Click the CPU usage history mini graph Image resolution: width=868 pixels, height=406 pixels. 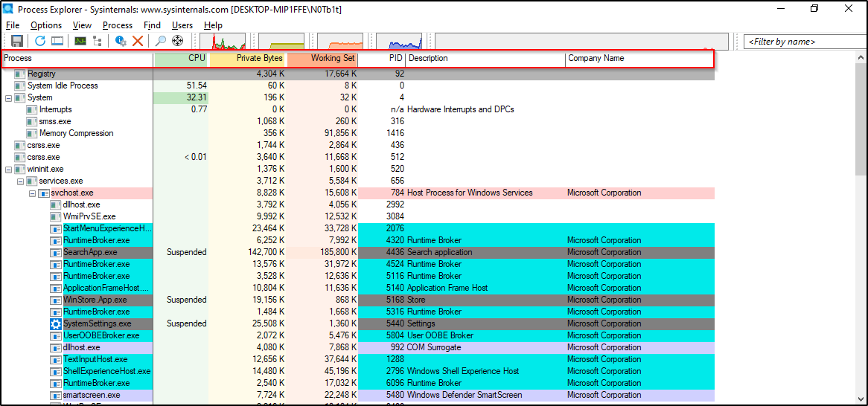(223, 42)
